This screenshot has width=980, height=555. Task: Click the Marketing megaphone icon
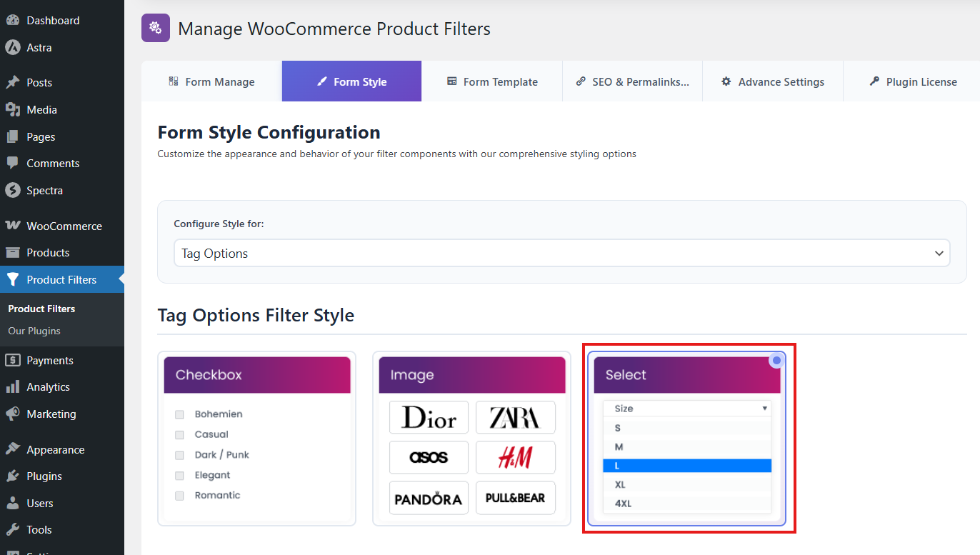pyautogui.click(x=12, y=414)
